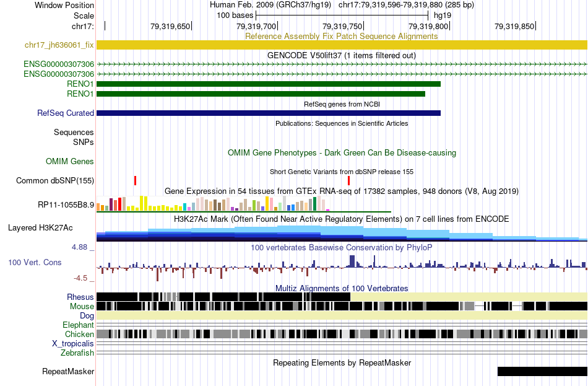Click the Mouse alignment row
588x386 pixels.
342,307
